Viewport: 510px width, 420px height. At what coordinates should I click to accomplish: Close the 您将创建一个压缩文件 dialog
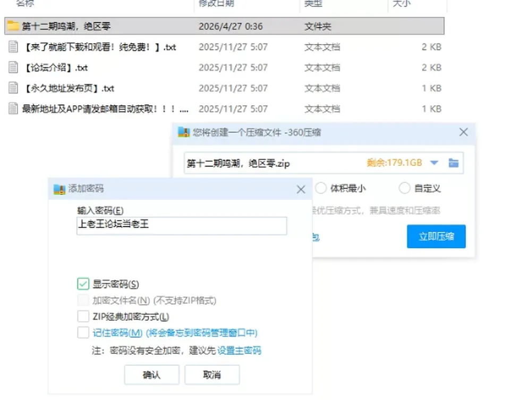click(463, 132)
